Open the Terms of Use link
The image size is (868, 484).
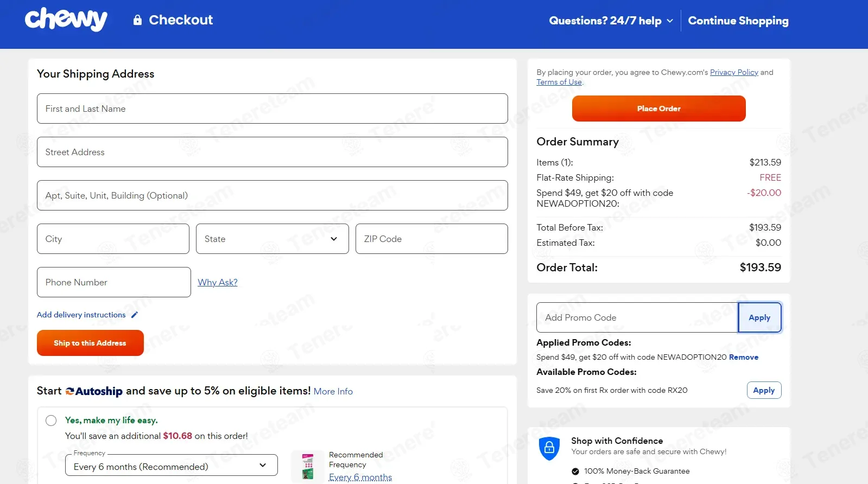[x=559, y=82]
